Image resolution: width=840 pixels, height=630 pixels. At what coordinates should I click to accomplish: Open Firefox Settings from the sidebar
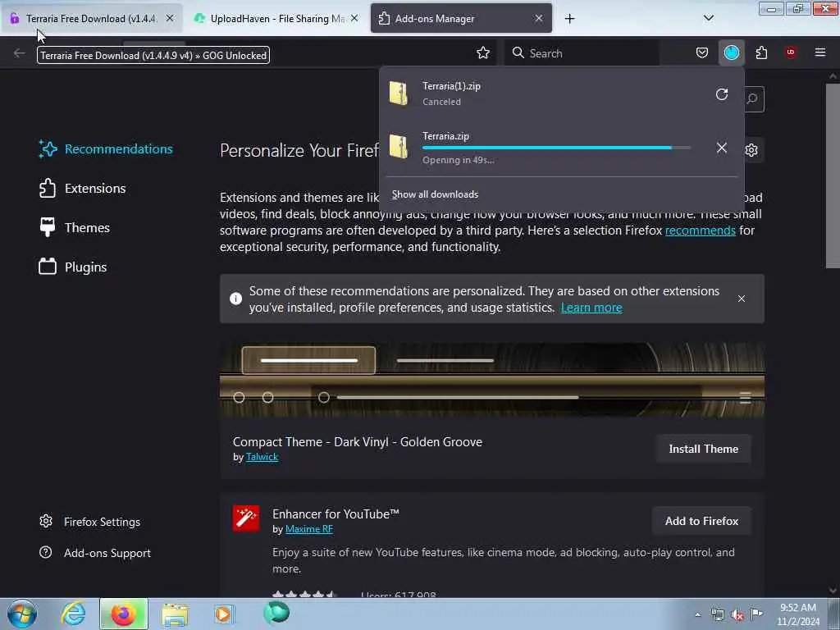pyautogui.click(x=90, y=522)
